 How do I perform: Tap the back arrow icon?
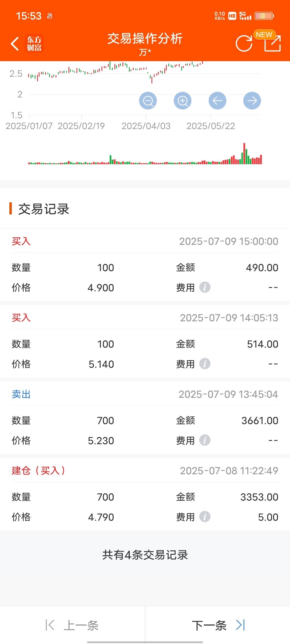click(15, 44)
